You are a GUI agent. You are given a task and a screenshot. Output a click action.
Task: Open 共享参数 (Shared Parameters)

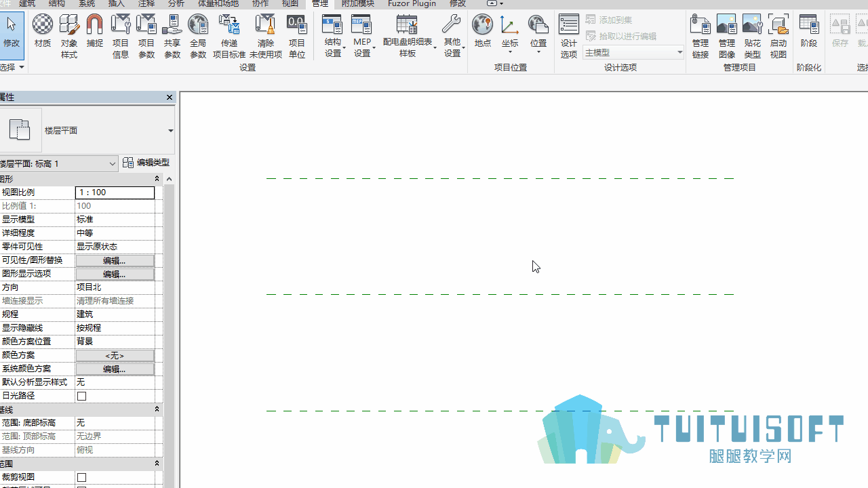coord(172,36)
